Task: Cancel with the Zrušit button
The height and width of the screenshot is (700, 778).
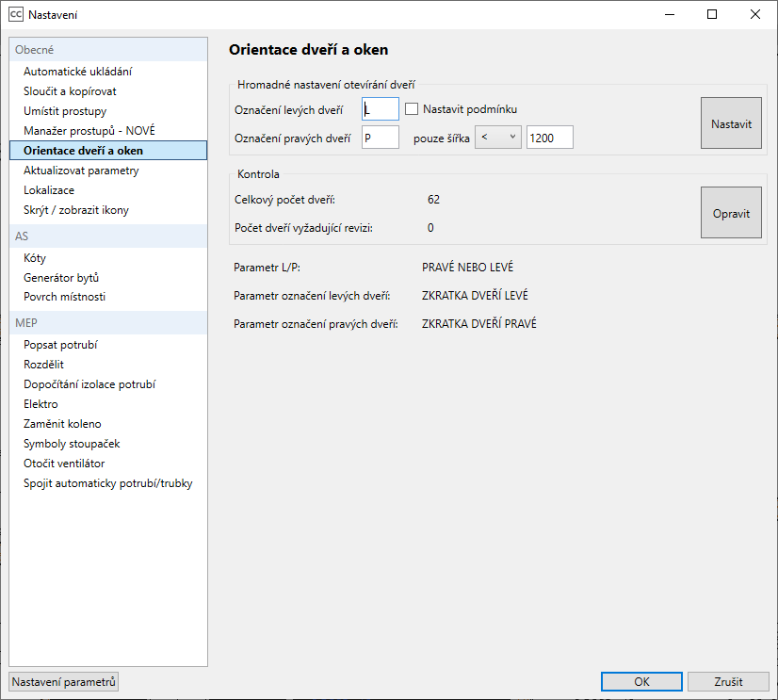Action: click(x=728, y=682)
